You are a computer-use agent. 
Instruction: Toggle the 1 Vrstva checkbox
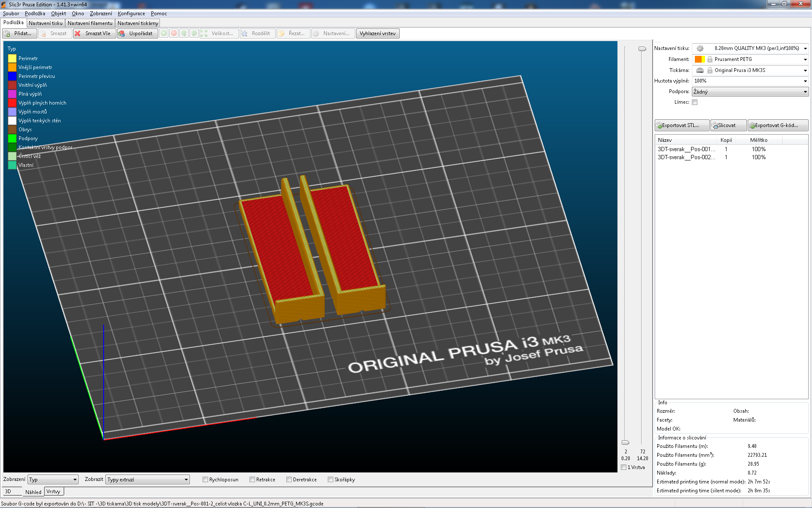(x=623, y=467)
